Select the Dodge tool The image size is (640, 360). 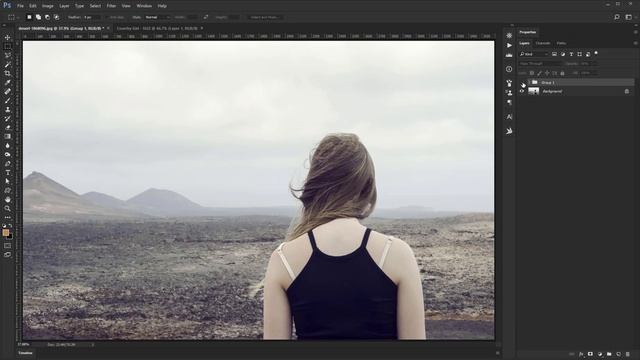pyautogui.click(x=7, y=155)
